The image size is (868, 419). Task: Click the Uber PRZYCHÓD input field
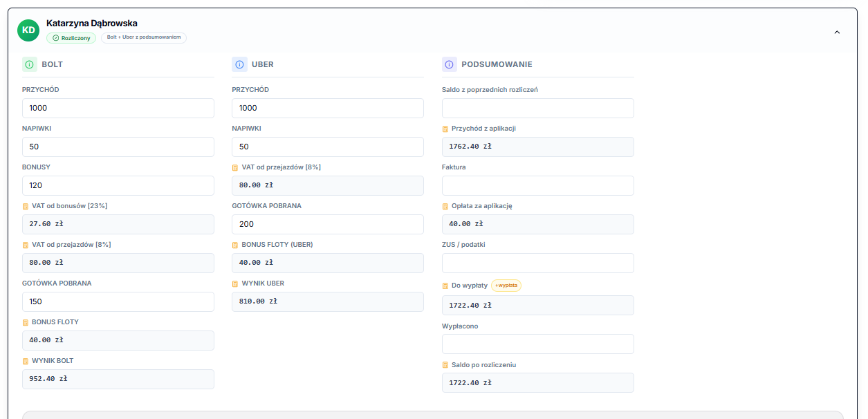click(x=328, y=108)
